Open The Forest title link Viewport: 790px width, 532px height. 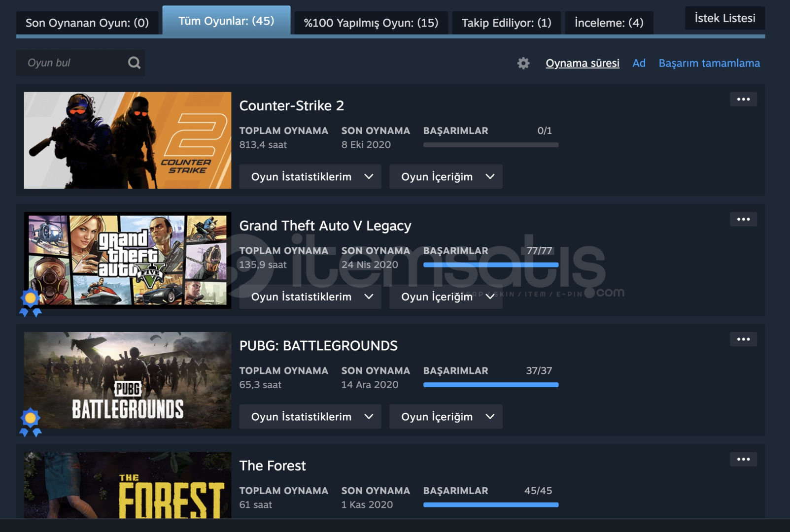[273, 465]
